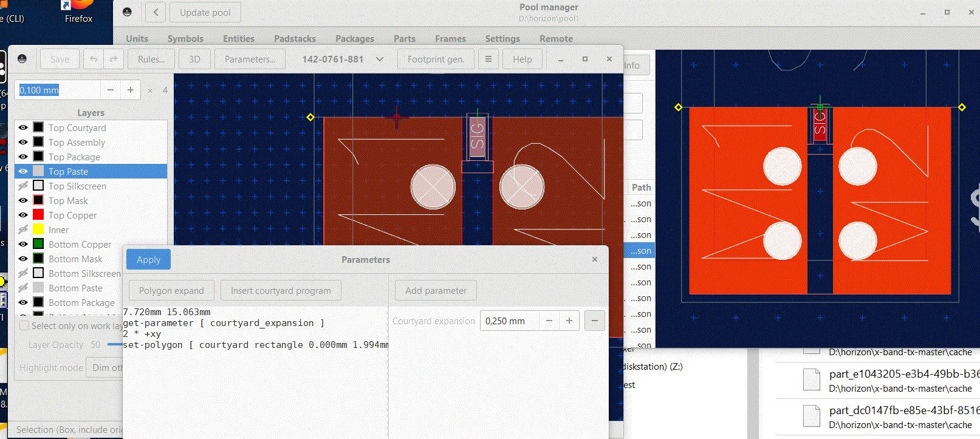Increase the Courtyard expansion value
This screenshot has height=439, width=980.
click(569, 321)
